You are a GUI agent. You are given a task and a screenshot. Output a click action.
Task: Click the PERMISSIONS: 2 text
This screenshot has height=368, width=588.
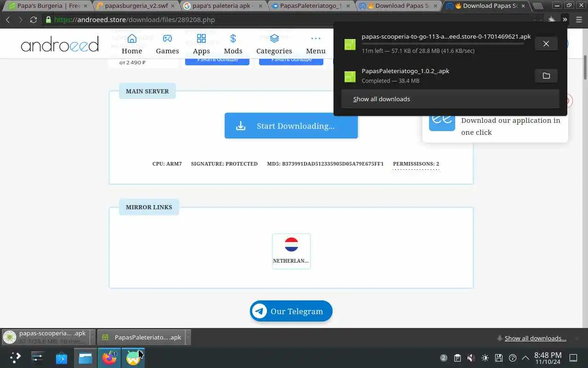click(x=416, y=164)
